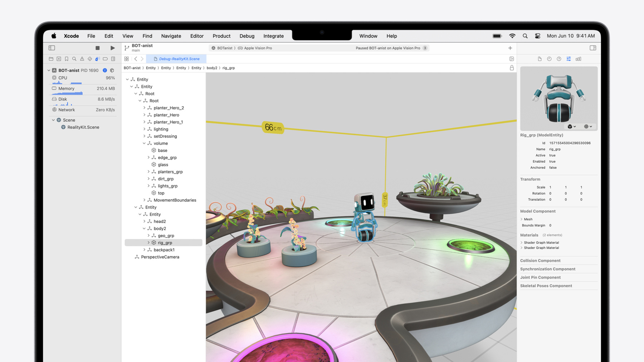
Task: Stop the running BOT-anist app
Action: click(98, 48)
